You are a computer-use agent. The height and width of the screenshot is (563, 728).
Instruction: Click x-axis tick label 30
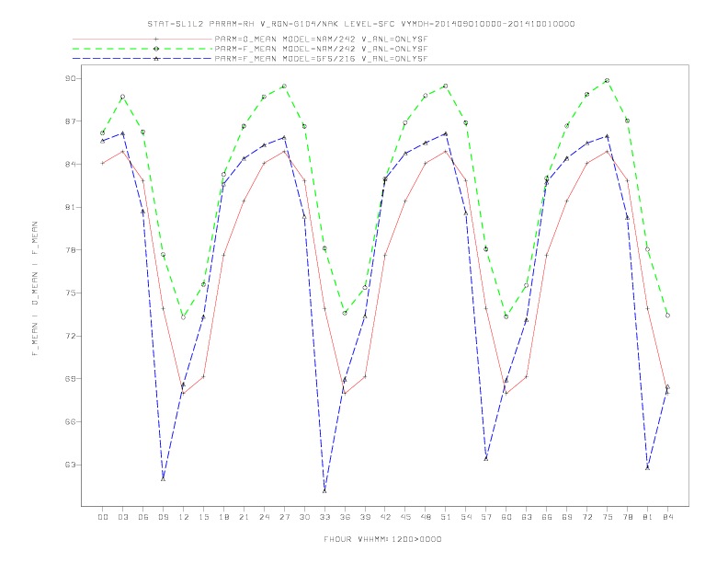(304, 517)
